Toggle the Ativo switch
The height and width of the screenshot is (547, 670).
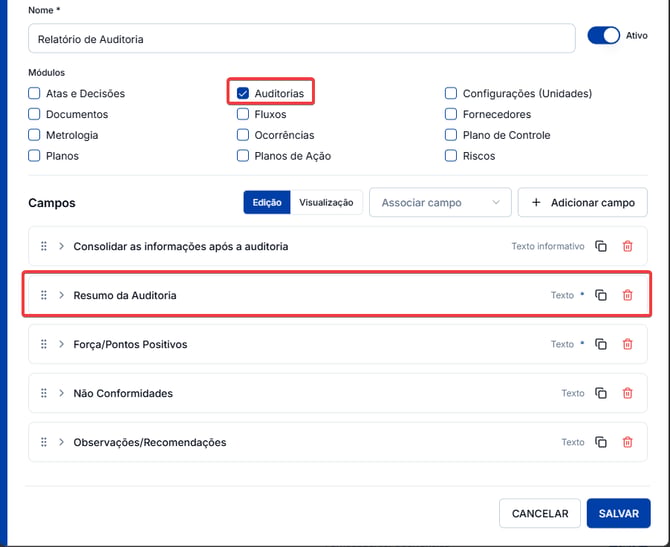click(603, 35)
